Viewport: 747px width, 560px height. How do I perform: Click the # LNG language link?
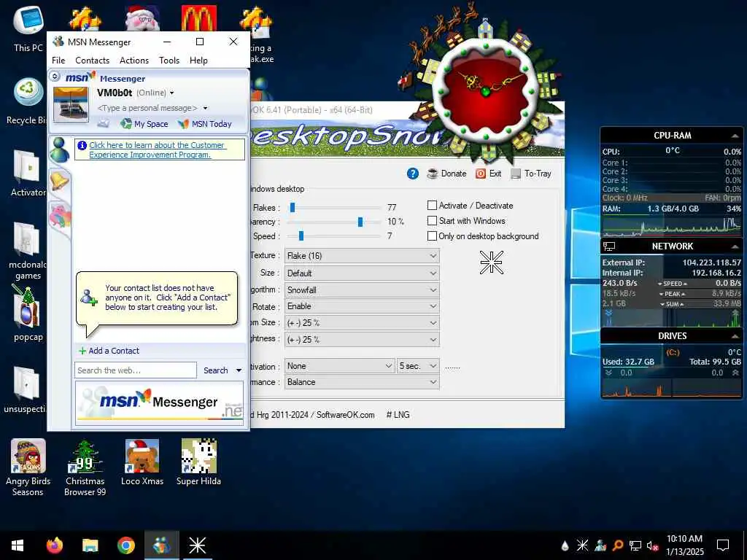point(398,415)
